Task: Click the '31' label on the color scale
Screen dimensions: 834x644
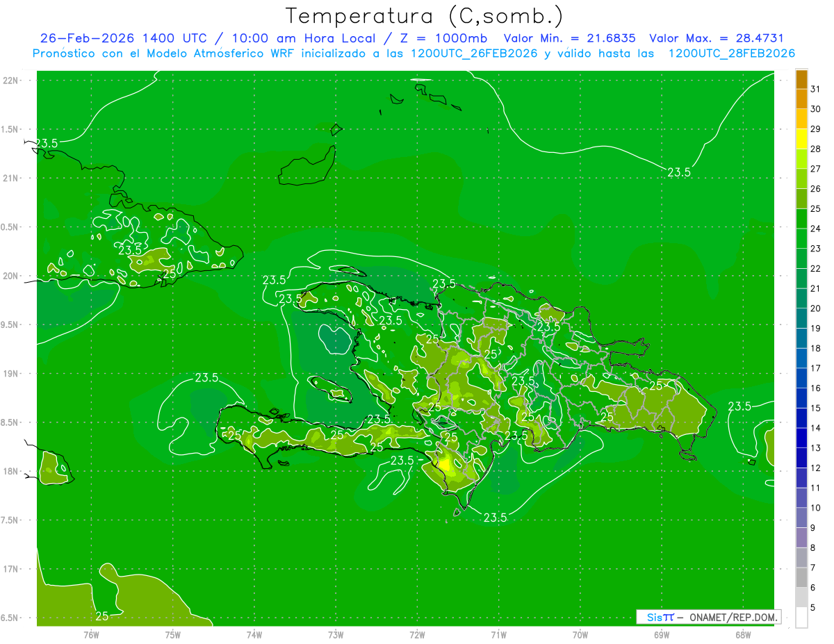Action: 815,89
